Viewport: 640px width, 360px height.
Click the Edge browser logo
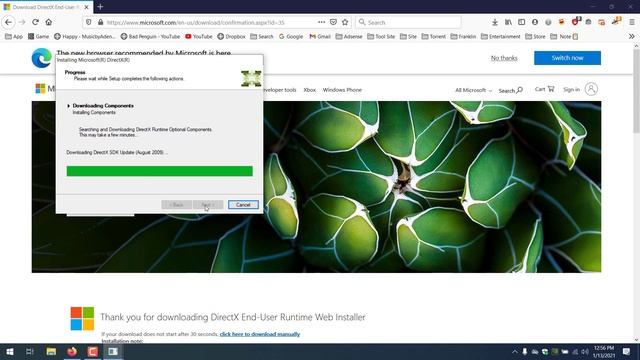tap(42, 58)
